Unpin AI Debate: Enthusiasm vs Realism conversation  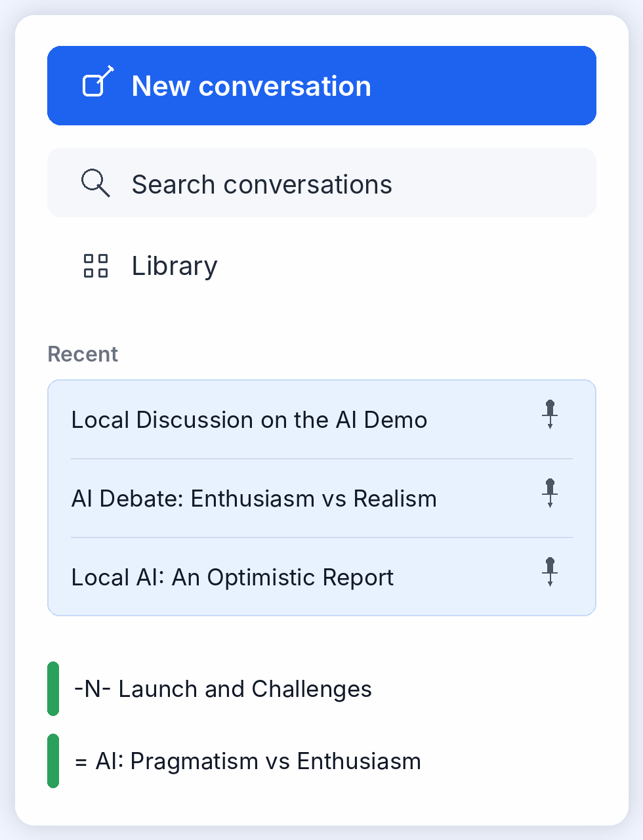(x=550, y=493)
